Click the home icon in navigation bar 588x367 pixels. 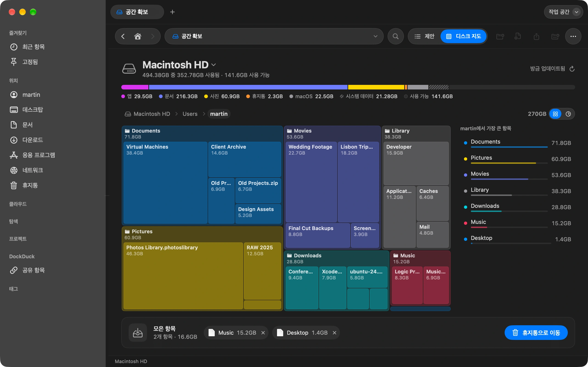click(138, 36)
